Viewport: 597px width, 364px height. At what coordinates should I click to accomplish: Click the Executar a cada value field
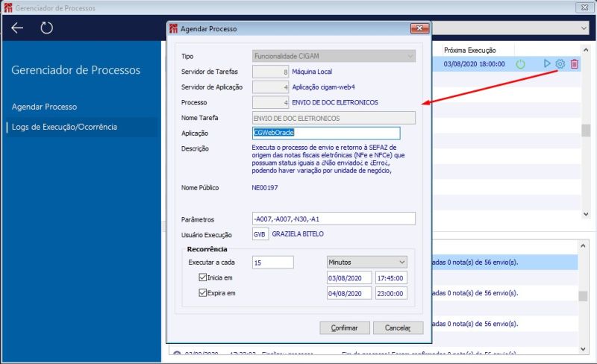272,263
